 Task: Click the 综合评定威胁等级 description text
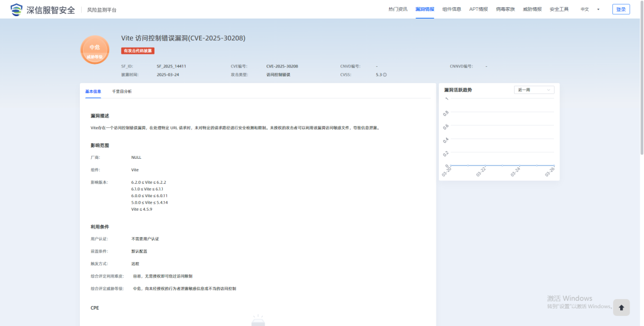click(184, 288)
